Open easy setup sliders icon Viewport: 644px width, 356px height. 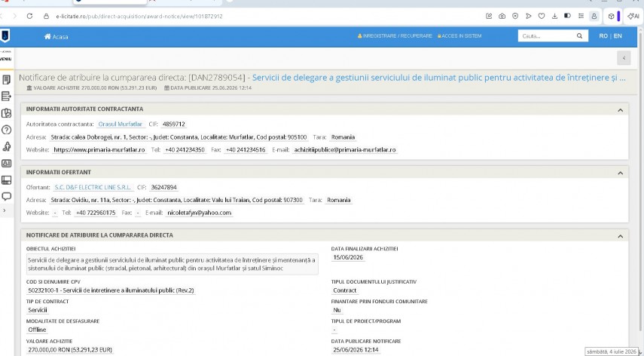pyautogui.click(x=581, y=16)
